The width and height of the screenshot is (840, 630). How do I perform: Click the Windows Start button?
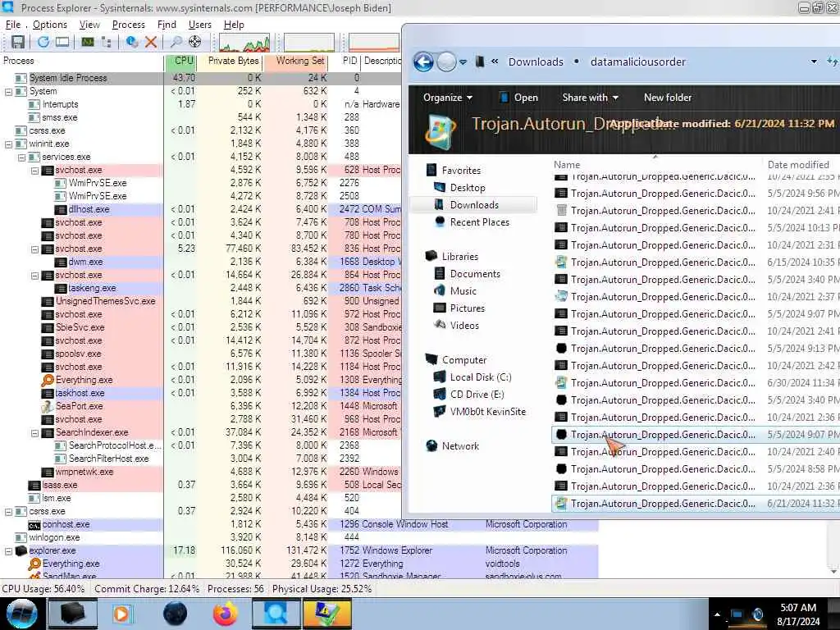coord(21,614)
